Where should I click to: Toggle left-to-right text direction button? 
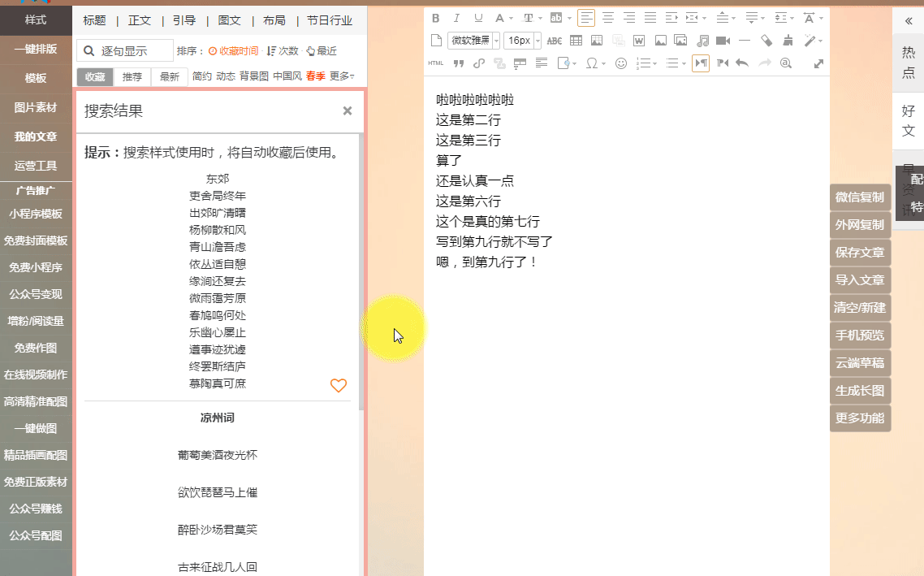pyautogui.click(x=700, y=63)
